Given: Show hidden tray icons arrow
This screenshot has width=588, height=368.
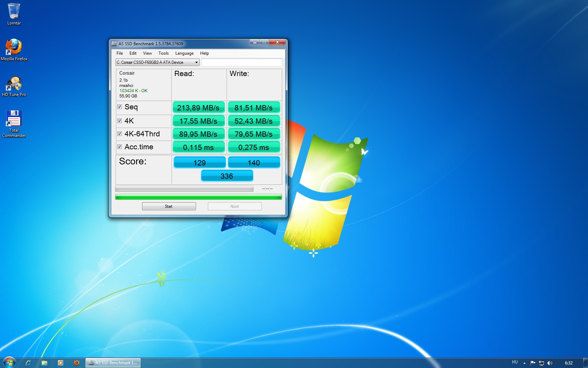Looking at the screenshot, I should pyautogui.click(x=524, y=363).
